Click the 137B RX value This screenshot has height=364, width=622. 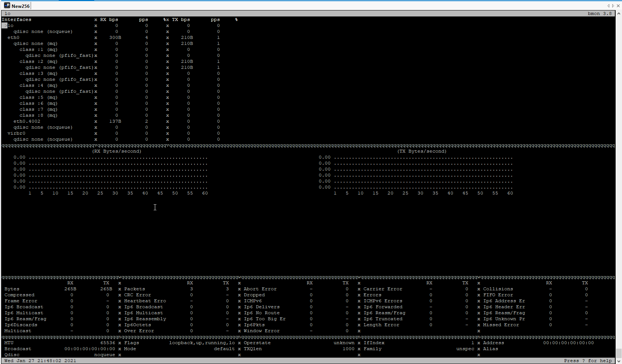pos(115,121)
